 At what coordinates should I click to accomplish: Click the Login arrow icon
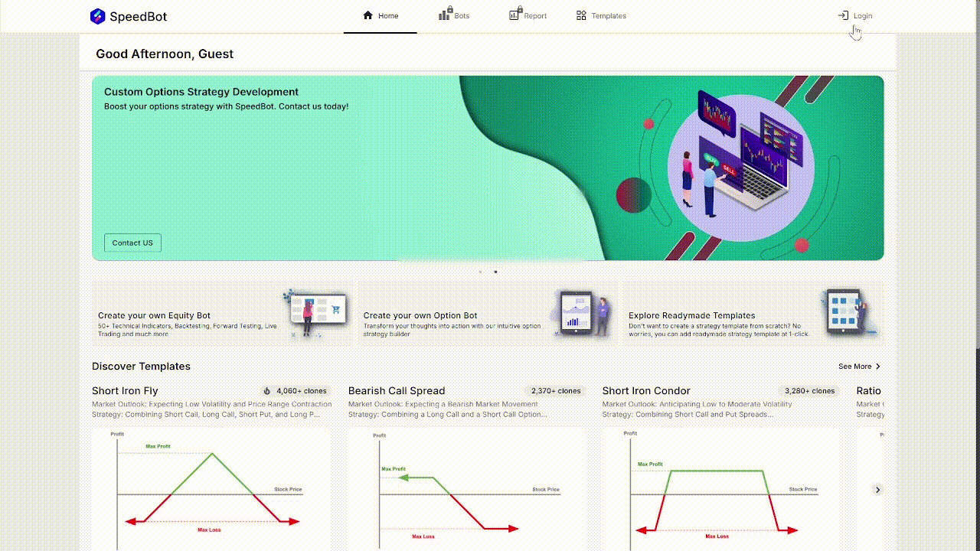coord(843,15)
